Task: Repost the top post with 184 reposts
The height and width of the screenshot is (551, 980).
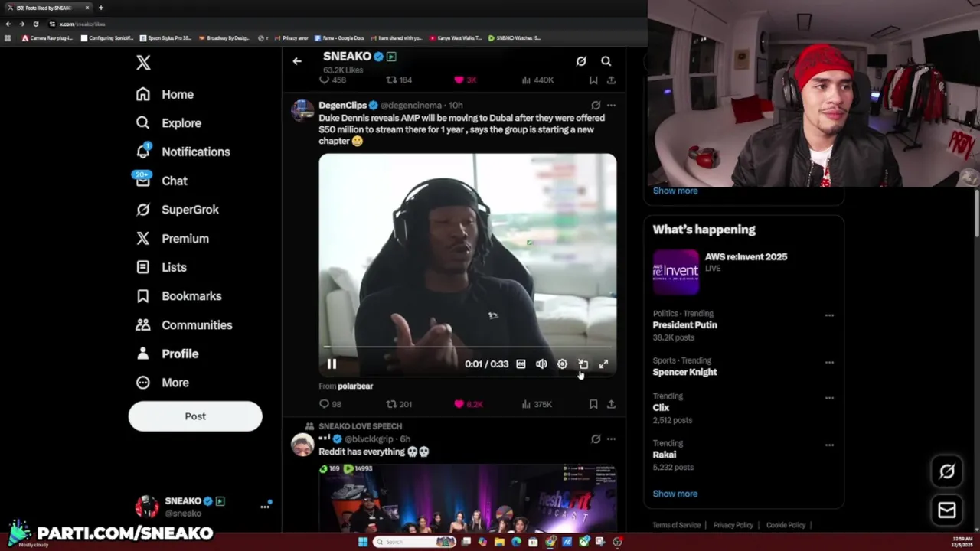Action: (399, 80)
